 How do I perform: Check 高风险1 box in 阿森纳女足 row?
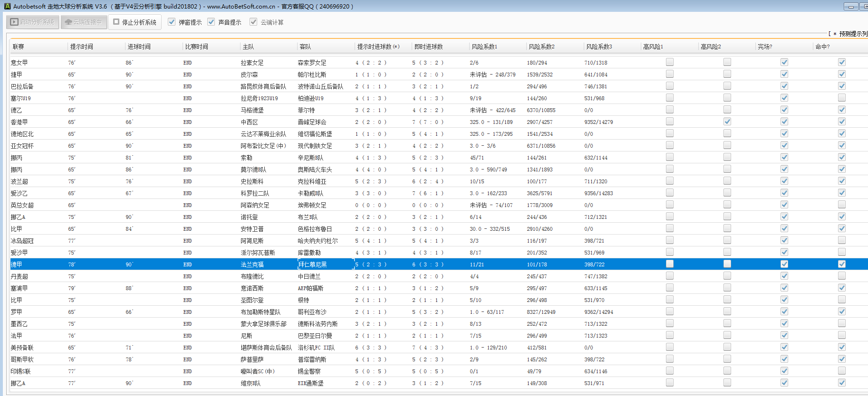point(669,205)
